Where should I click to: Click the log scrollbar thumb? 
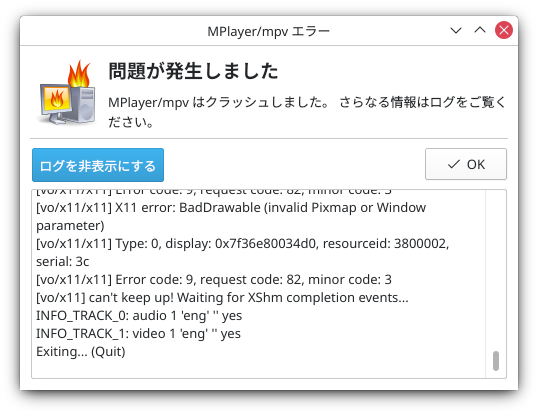[x=496, y=360]
